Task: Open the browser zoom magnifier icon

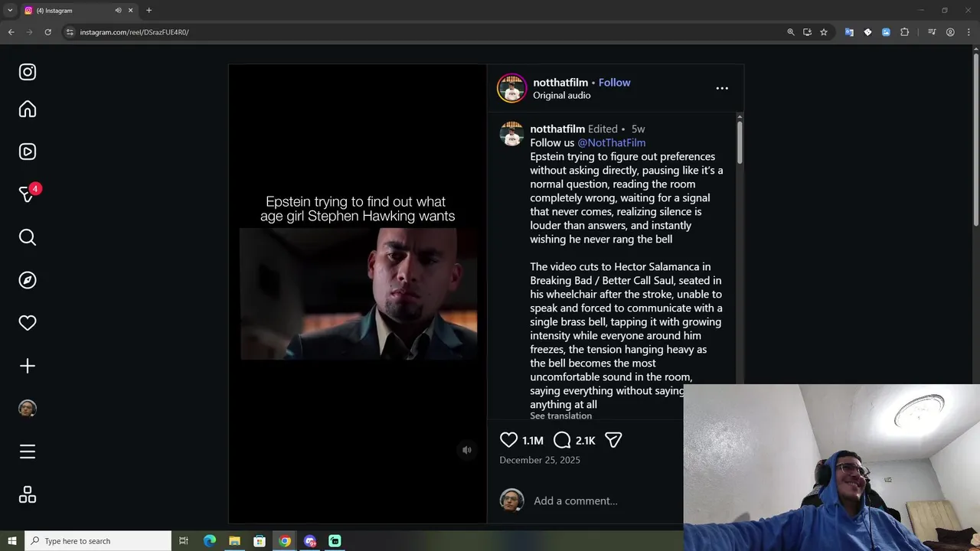Action: pyautogui.click(x=791, y=32)
